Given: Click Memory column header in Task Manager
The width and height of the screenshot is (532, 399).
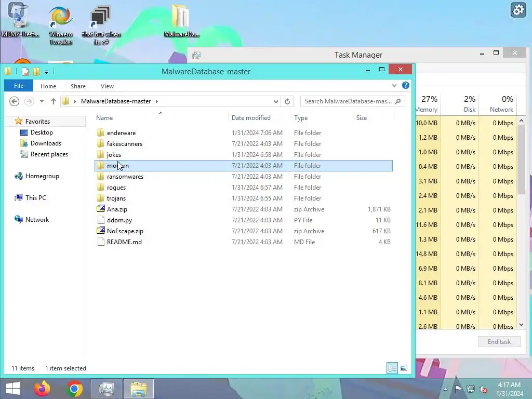Looking at the screenshot, I should tap(428, 104).
